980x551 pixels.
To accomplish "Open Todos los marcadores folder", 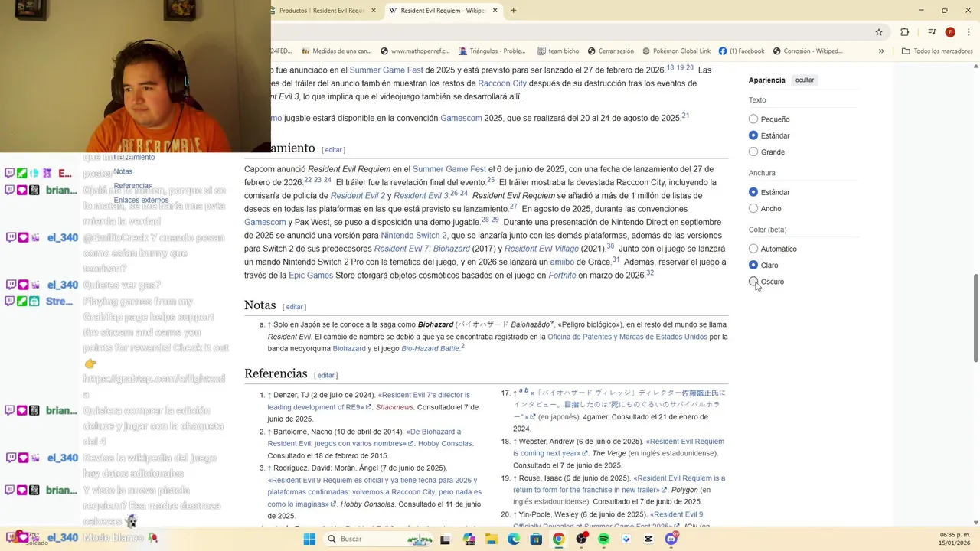I will coord(937,51).
